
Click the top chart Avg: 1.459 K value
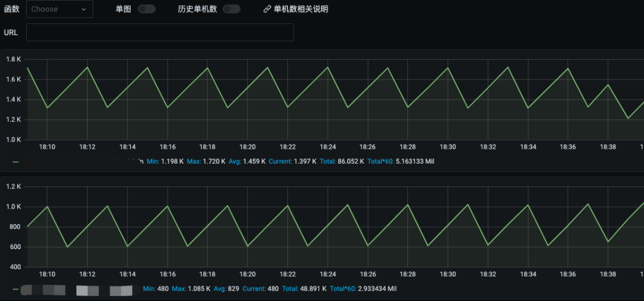tap(247, 162)
